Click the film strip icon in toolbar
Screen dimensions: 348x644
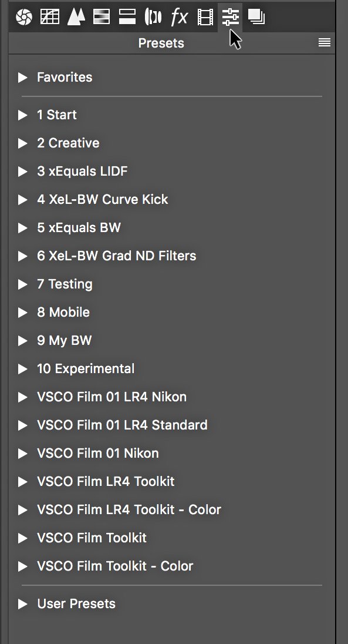[205, 16]
